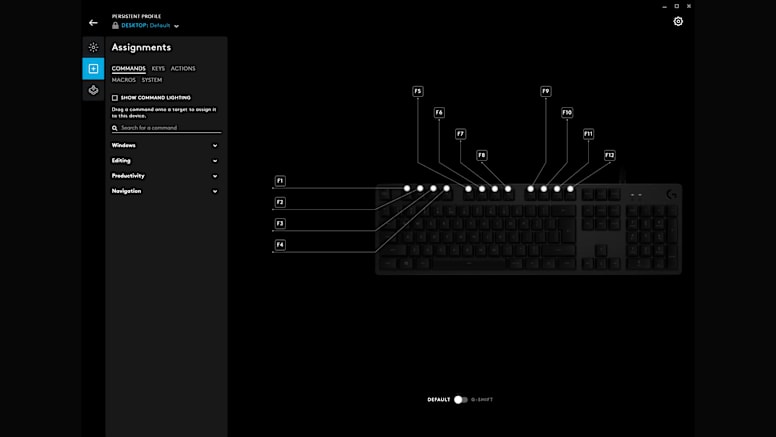Enable Show Command Lighting checkbox
Image resolution: width=776 pixels, height=437 pixels.
click(115, 98)
